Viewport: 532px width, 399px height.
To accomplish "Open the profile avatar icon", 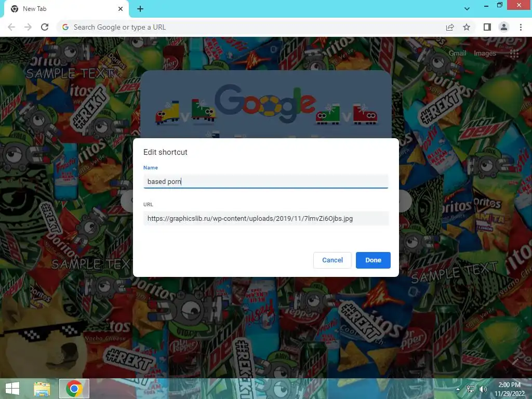I will pos(504,27).
